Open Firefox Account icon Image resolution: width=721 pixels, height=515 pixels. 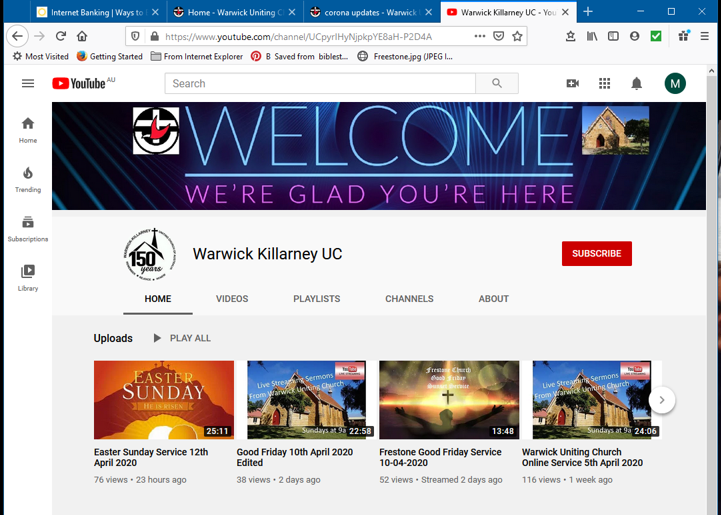click(635, 36)
